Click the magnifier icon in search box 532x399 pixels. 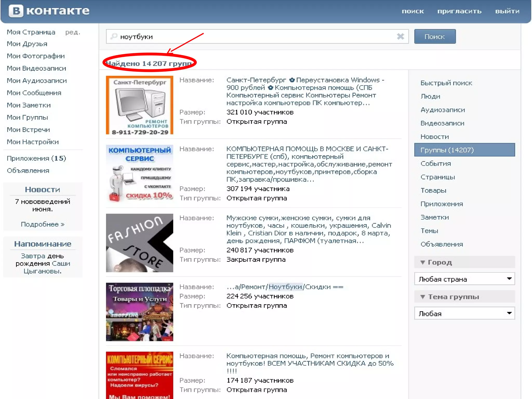point(114,36)
